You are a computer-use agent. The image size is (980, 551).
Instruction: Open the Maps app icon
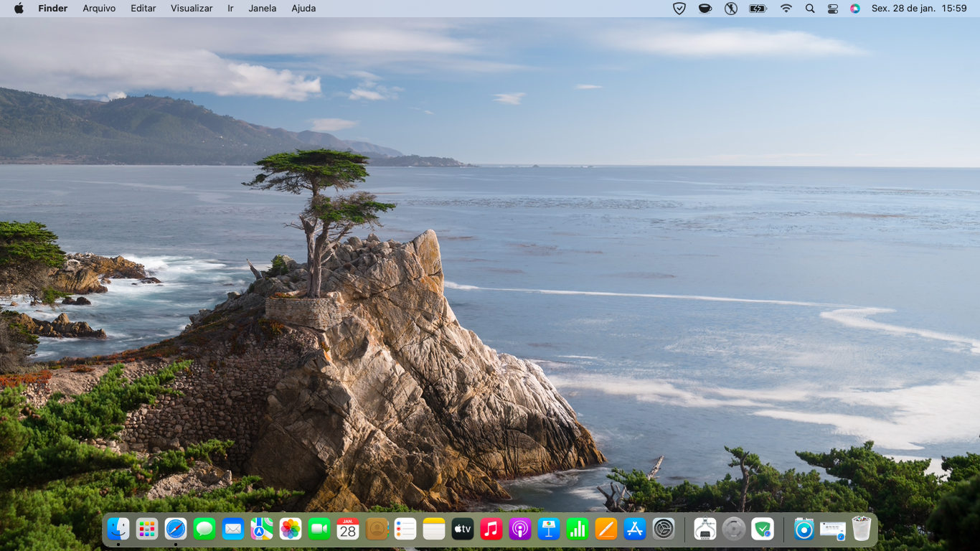coord(262,529)
